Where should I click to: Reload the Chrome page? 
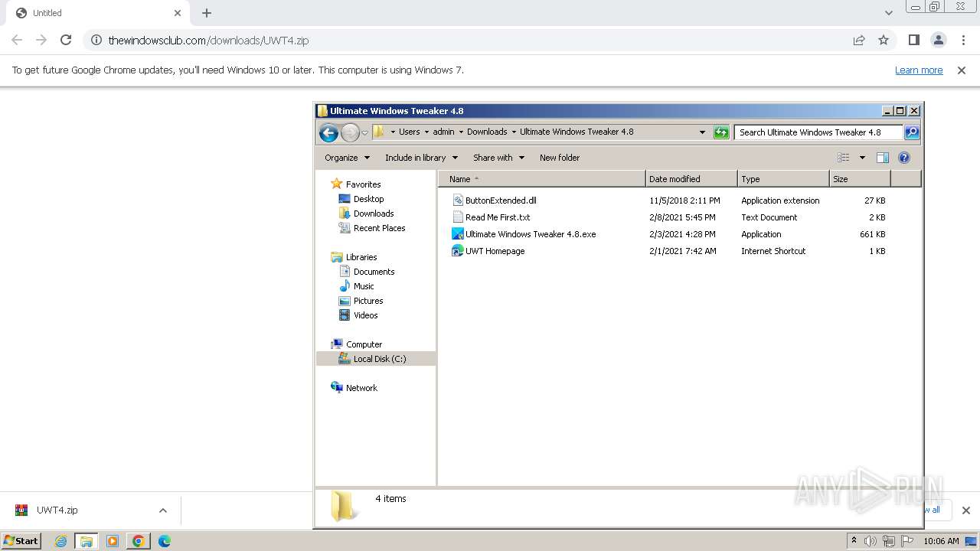pos(66,40)
